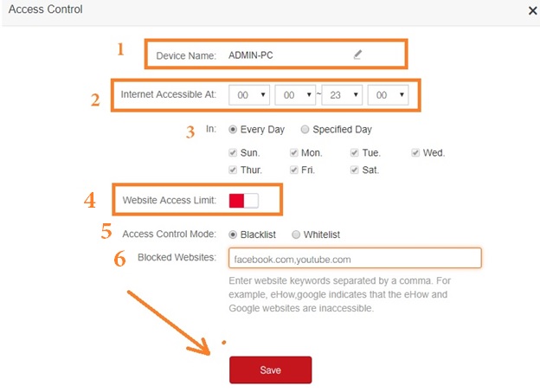The width and height of the screenshot is (540, 392).
Task: Toggle the Wed. checkbox
Action: coord(415,152)
